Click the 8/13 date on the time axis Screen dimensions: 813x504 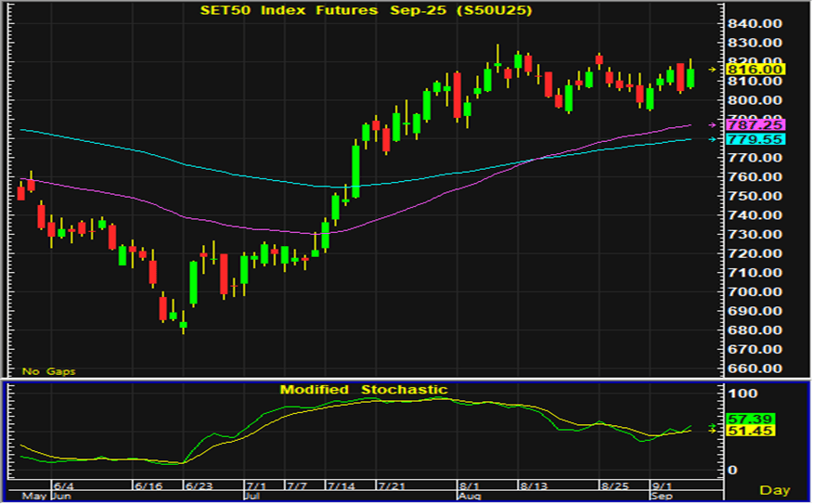pyautogui.click(x=532, y=485)
